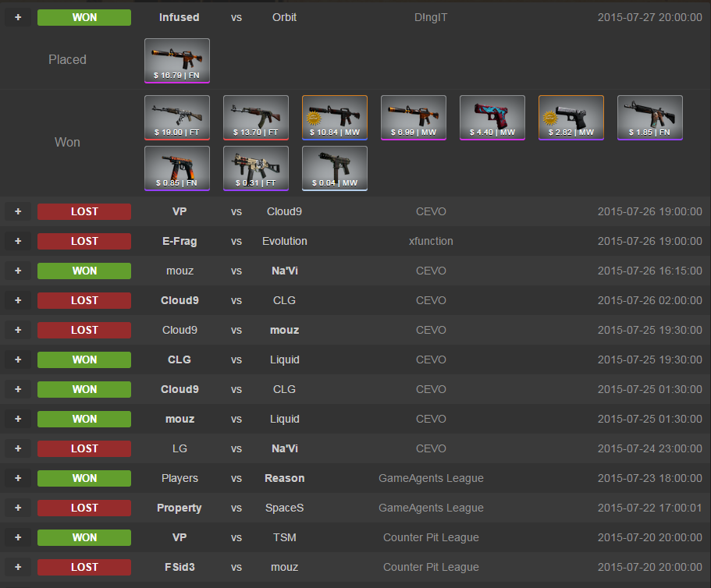Image resolution: width=711 pixels, height=588 pixels.
Task: Click the Won items label
Action: (x=68, y=142)
